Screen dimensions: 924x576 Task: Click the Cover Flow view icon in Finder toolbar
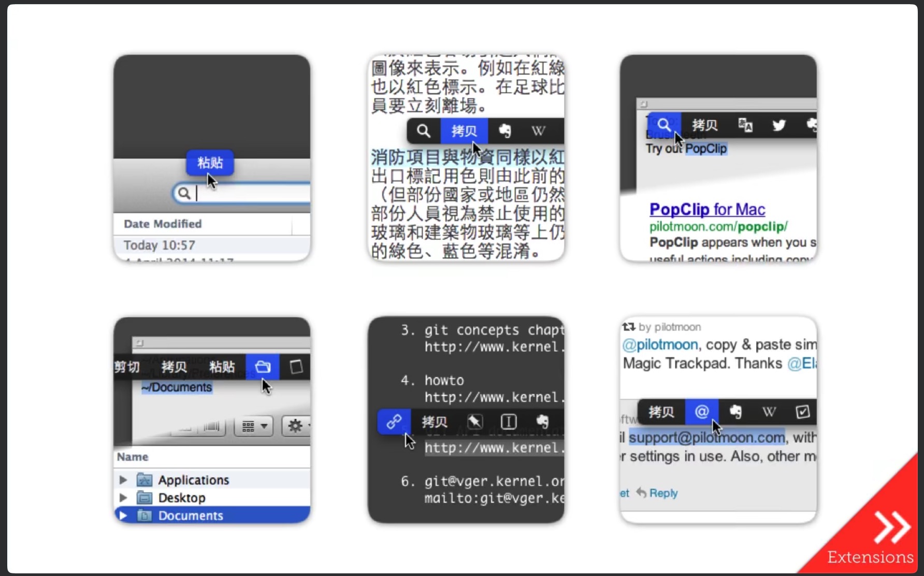pyautogui.click(x=211, y=427)
